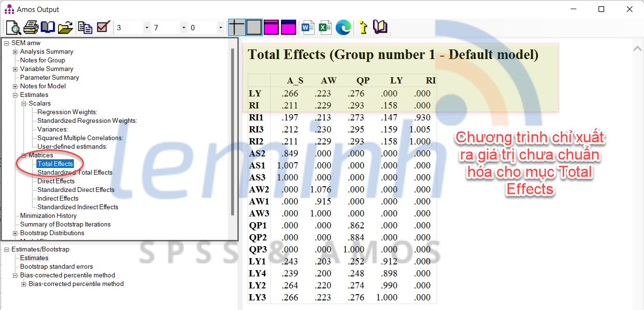Image resolution: width=644 pixels, height=310 pixels.
Task: Expand the Analysis Summary tree node
Action: coord(15,52)
